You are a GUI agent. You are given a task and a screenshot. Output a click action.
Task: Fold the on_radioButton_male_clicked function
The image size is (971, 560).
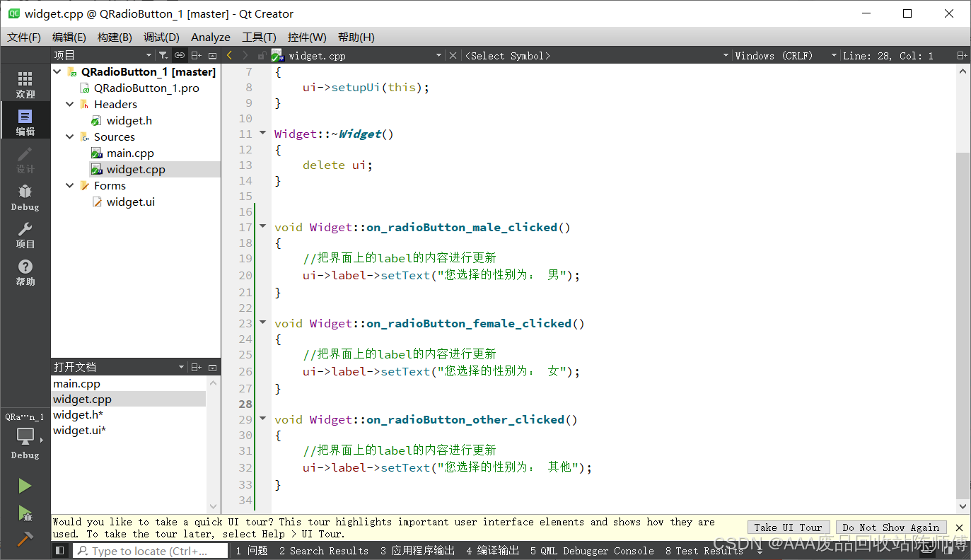[x=263, y=226]
